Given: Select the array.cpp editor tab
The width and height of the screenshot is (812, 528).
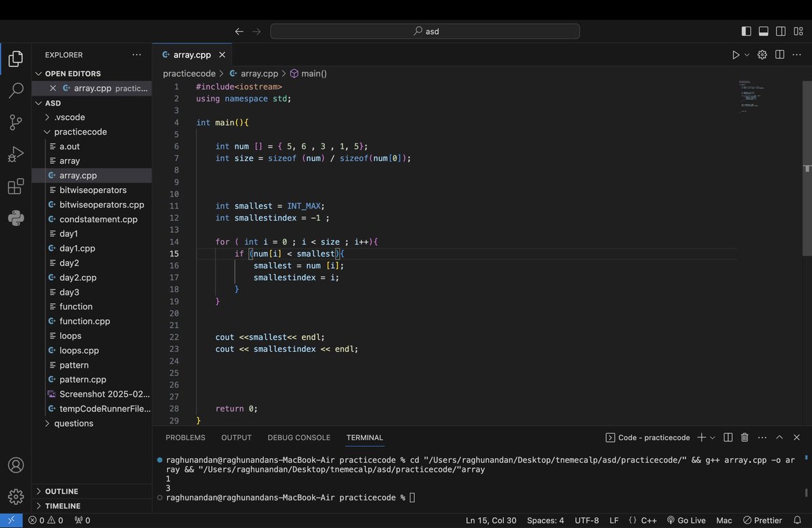Looking at the screenshot, I should point(192,55).
